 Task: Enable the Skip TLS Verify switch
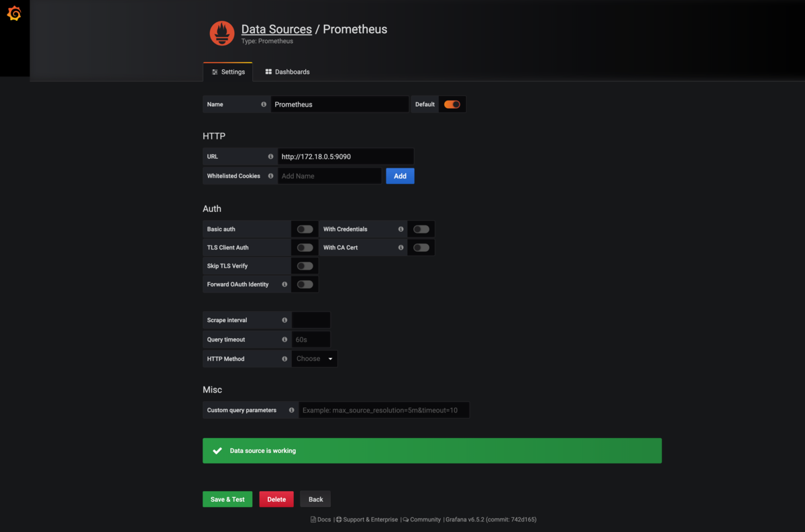[x=305, y=266]
